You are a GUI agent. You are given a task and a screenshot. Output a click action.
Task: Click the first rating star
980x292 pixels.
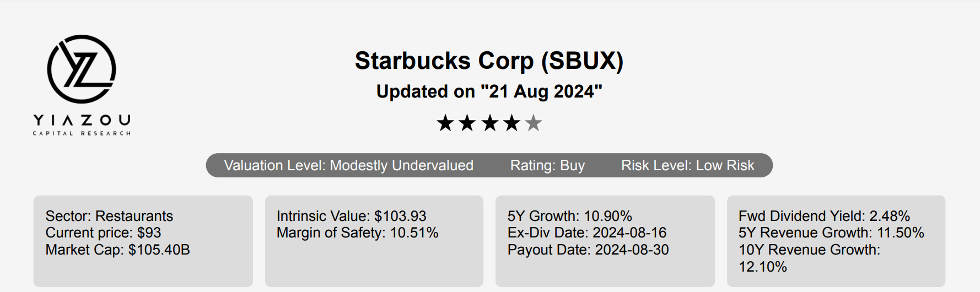(445, 123)
